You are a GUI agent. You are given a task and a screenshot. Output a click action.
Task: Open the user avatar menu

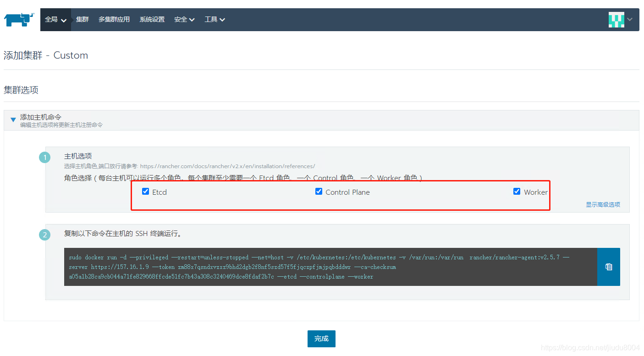[616, 20]
